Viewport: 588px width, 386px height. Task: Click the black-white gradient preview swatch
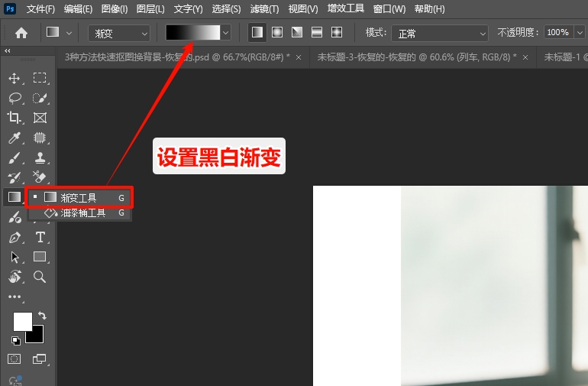(x=193, y=33)
